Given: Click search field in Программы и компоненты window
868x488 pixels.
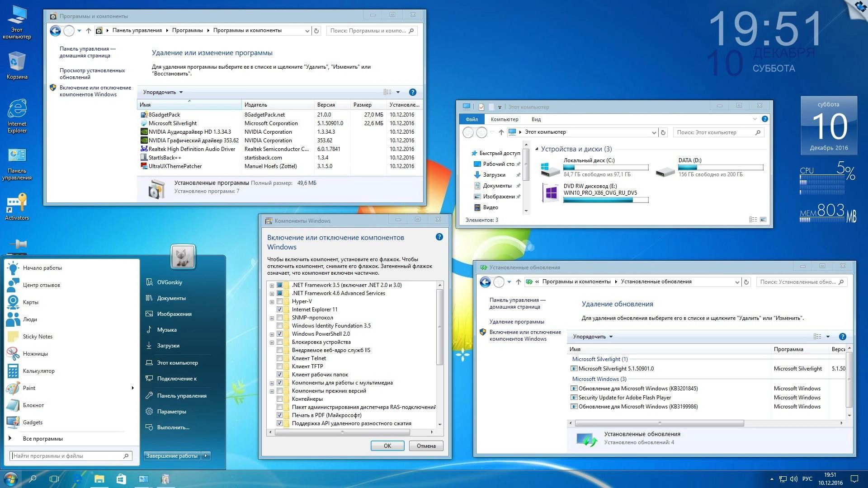Looking at the screenshot, I should pyautogui.click(x=372, y=31).
